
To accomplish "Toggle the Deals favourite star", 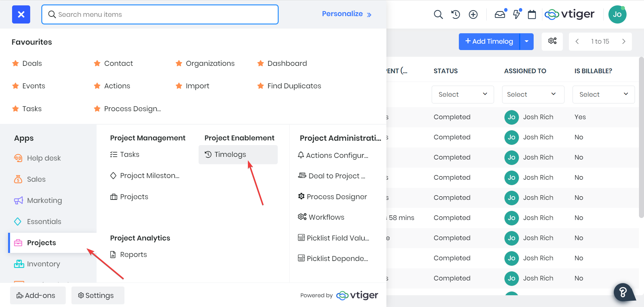I will pos(15,63).
